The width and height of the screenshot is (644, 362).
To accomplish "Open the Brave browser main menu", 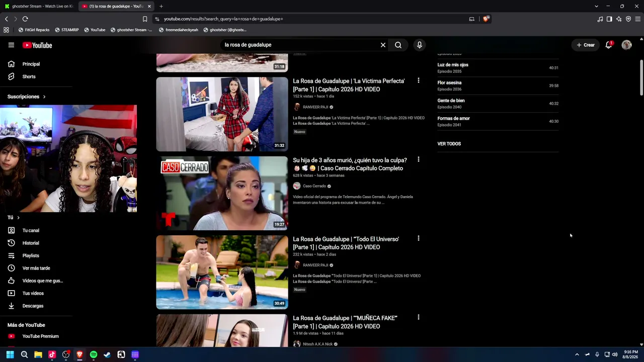I will [x=638, y=19].
